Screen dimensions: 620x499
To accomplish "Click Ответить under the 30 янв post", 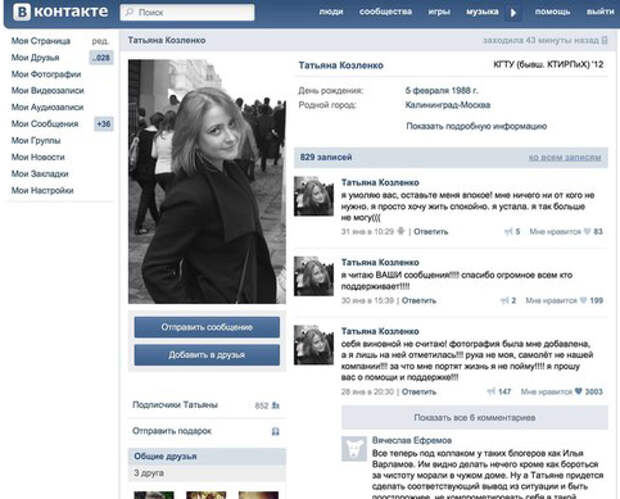I will 419,301.
